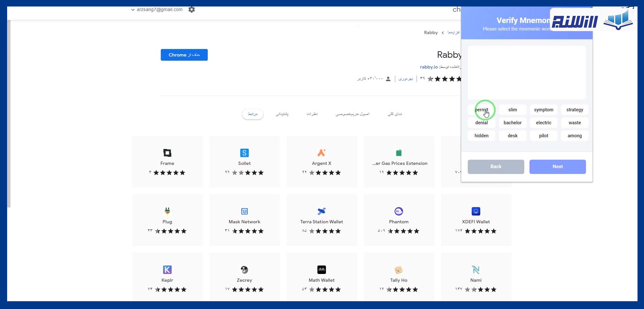The height and width of the screenshot is (309, 644).
Task: Click the Nami wallet icon
Action: (476, 270)
